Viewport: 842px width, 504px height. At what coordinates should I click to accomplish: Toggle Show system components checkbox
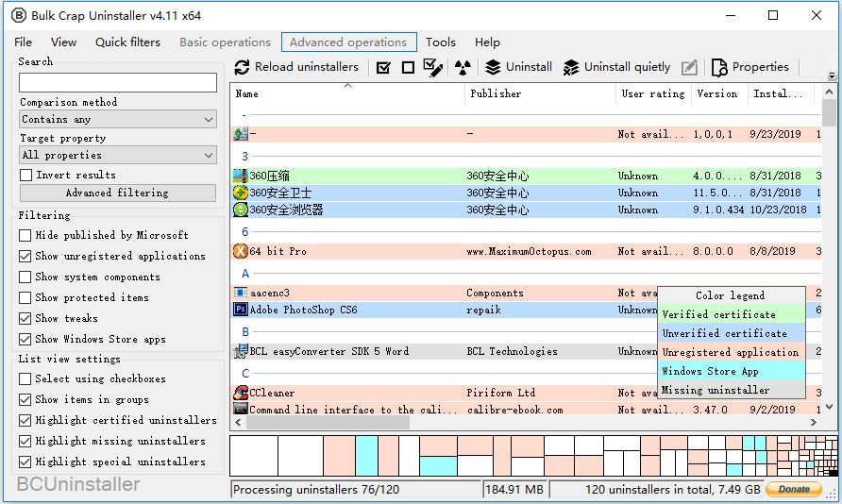coord(25,277)
